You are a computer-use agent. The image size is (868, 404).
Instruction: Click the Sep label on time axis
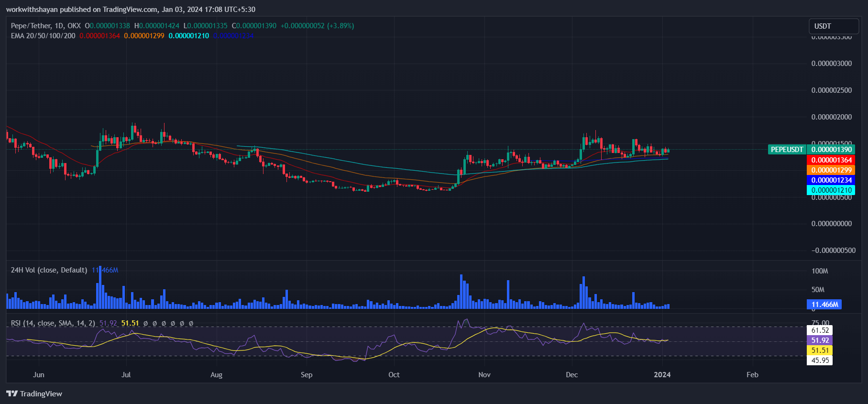[x=307, y=374]
